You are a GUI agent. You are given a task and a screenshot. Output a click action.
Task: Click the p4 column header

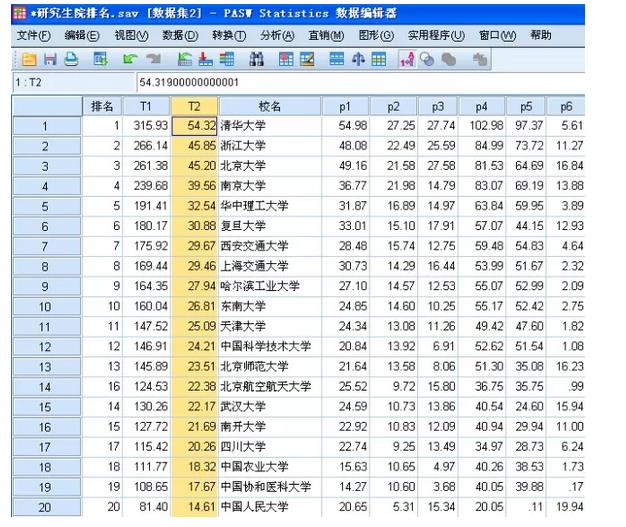[x=482, y=106]
